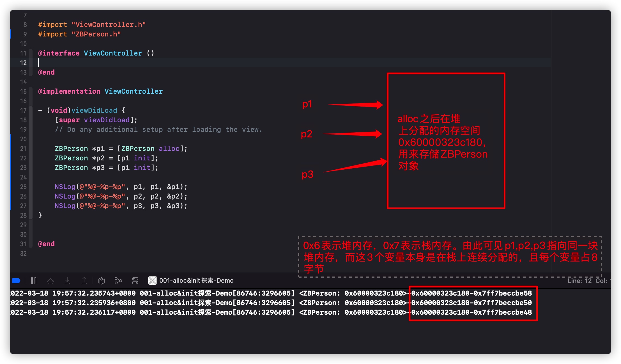Viewport: 621px width, 364px height.
Task: Click the first console log output line
Action: point(196,293)
